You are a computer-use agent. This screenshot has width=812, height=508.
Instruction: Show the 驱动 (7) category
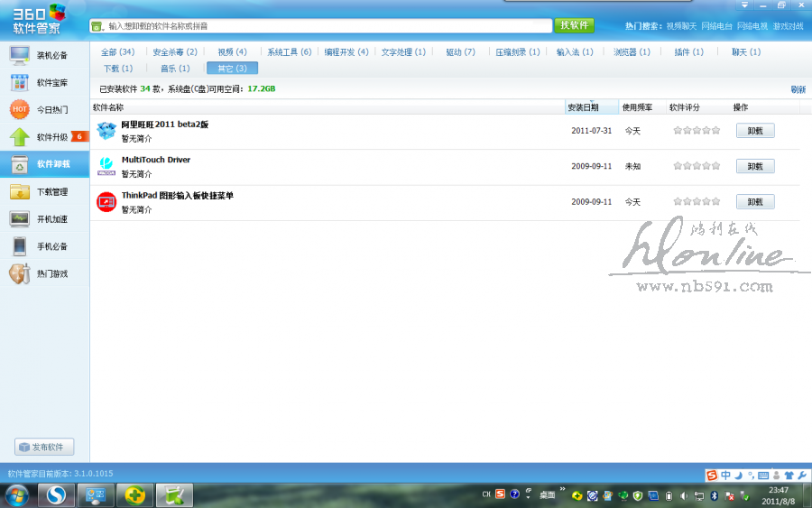[460, 52]
